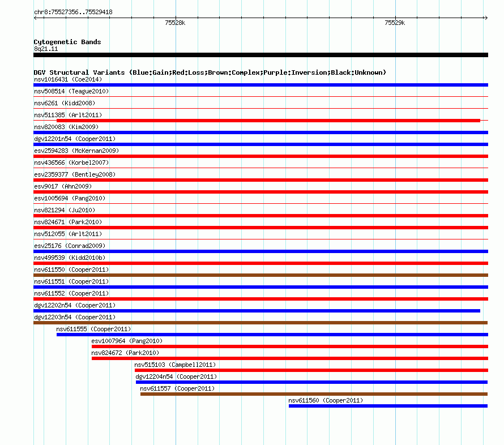Click the black 8q21.11 cytogenetic band bar
Screen dimensions: 504x445
tap(260, 55)
